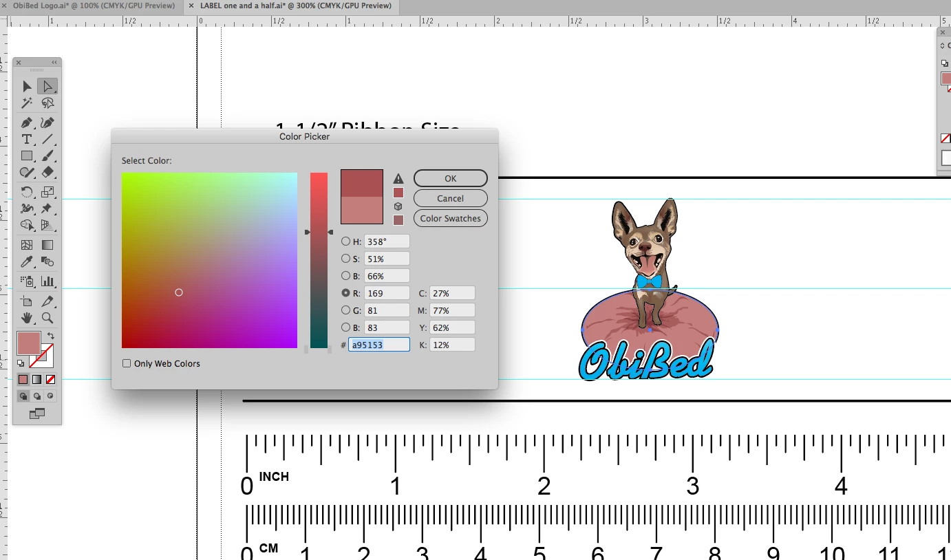
Task: Select the Rotate tool
Action: coord(27,192)
